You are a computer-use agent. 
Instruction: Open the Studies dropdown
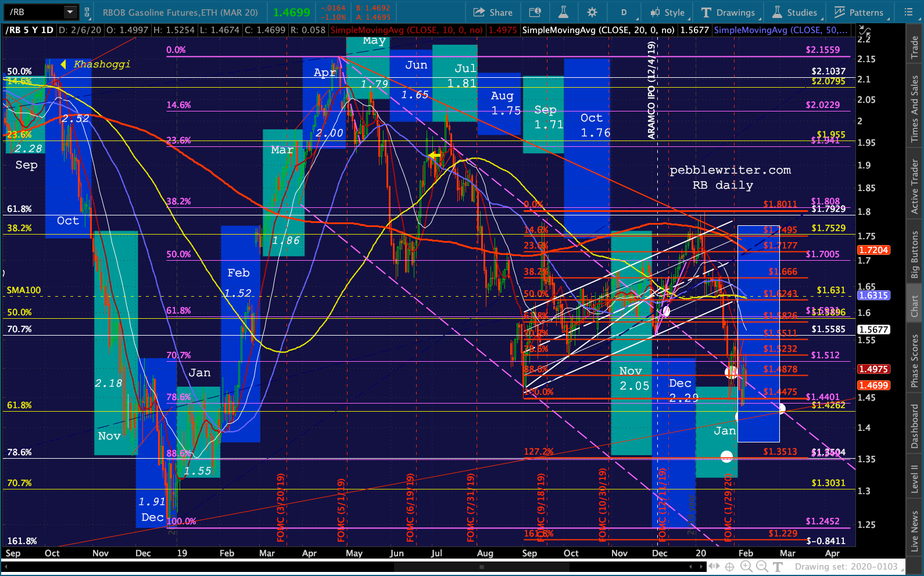794,12
